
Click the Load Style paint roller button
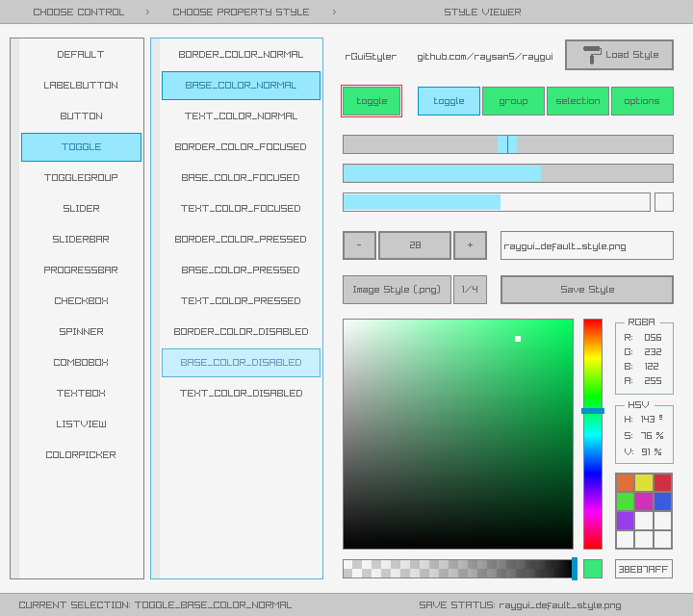[619, 55]
